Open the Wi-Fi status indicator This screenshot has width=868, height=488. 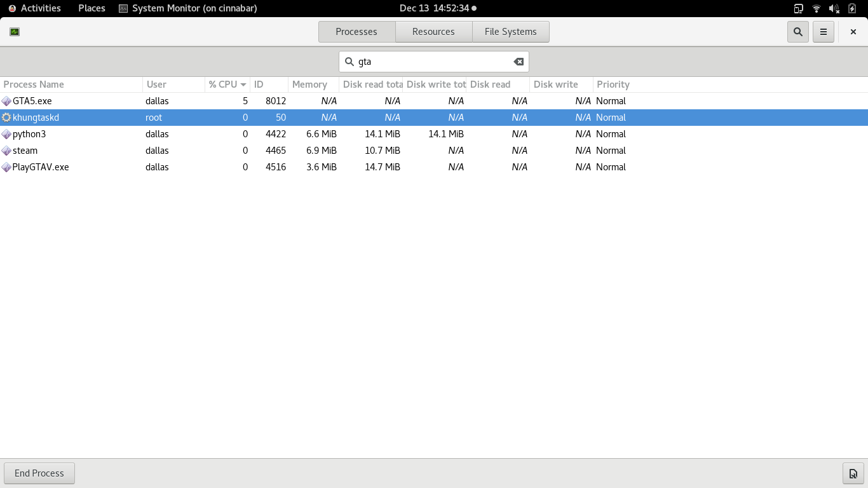coord(817,8)
